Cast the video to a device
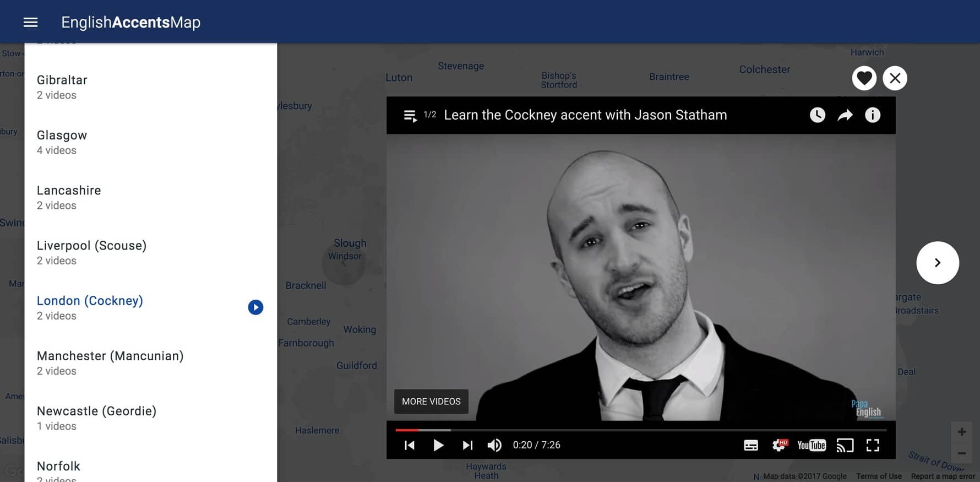Image resolution: width=980 pixels, height=482 pixels. click(x=845, y=445)
